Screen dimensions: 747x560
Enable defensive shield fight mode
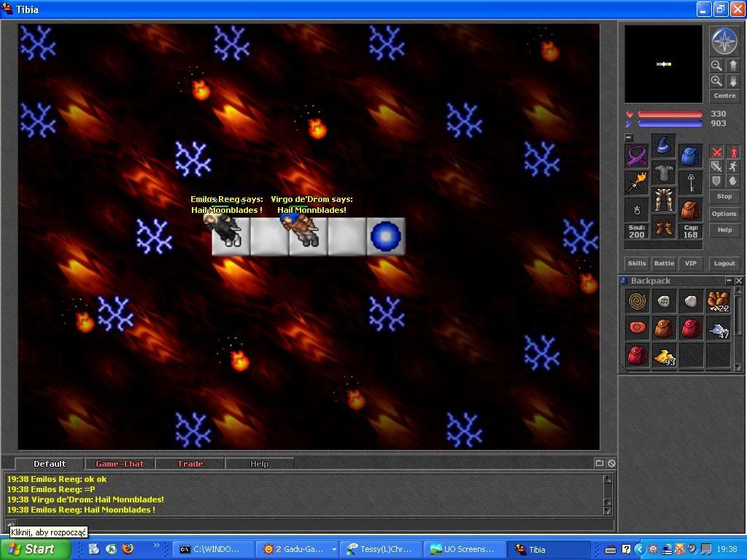coord(716,181)
